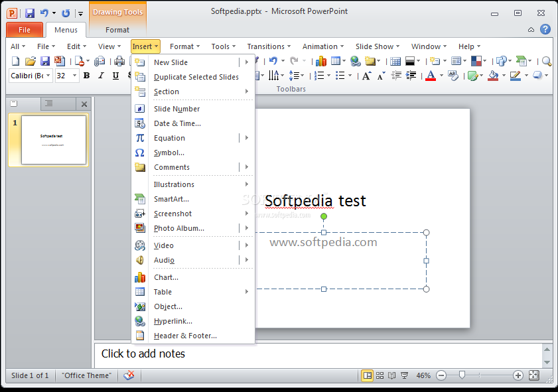Click the increase font size icon
This screenshot has width=558, height=392.
tap(366, 76)
